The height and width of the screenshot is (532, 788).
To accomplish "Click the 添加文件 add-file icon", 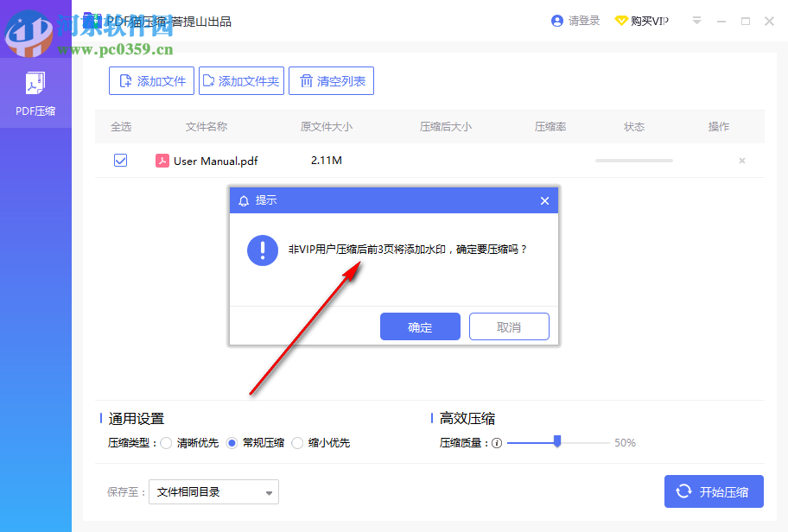I will [x=124, y=80].
